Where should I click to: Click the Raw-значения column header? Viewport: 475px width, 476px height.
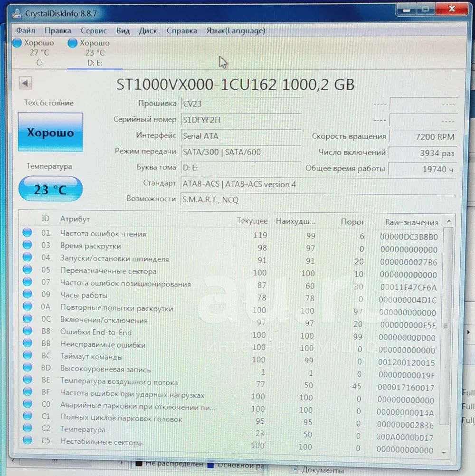tap(411, 222)
